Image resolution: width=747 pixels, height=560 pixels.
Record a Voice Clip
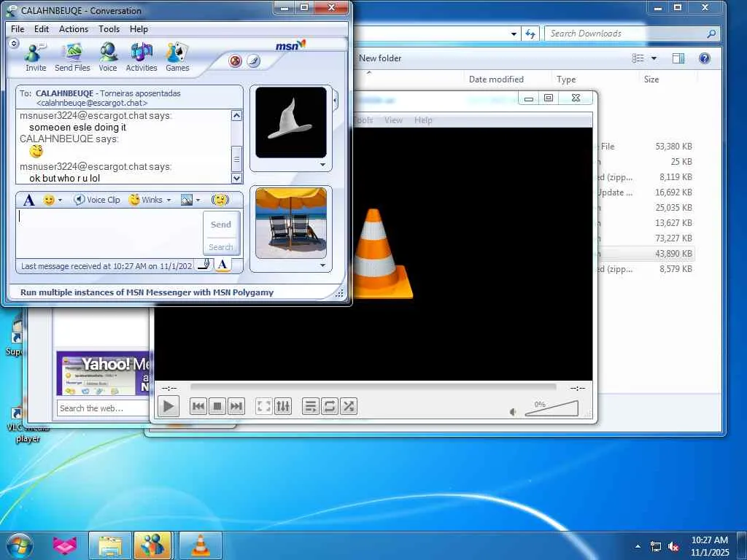[97, 200]
